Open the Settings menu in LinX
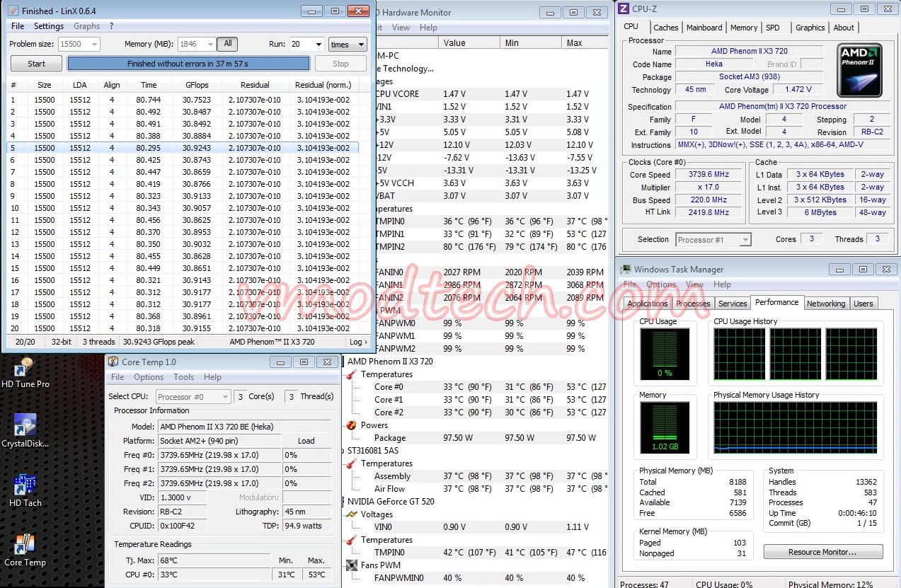This screenshot has height=588, width=901. click(x=49, y=26)
